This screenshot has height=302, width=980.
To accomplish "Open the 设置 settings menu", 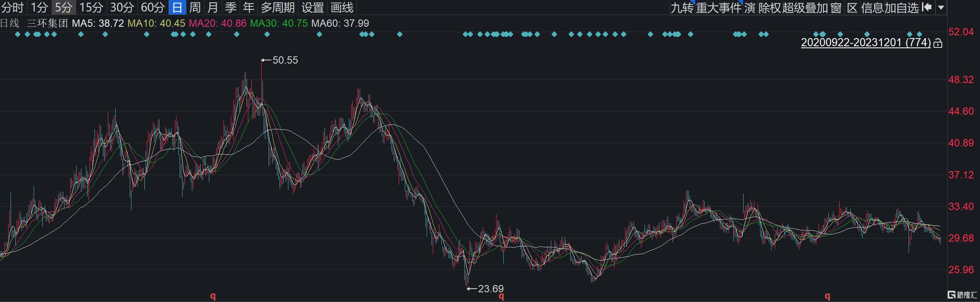I will coord(313,7).
